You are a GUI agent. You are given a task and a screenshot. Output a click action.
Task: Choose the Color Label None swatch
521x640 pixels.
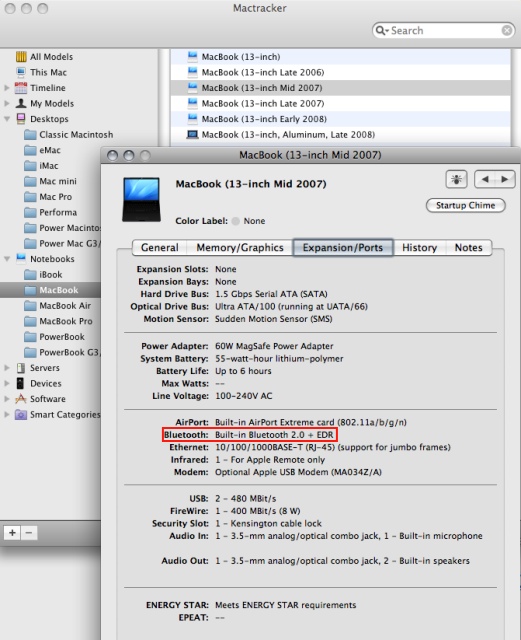(x=236, y=221)
